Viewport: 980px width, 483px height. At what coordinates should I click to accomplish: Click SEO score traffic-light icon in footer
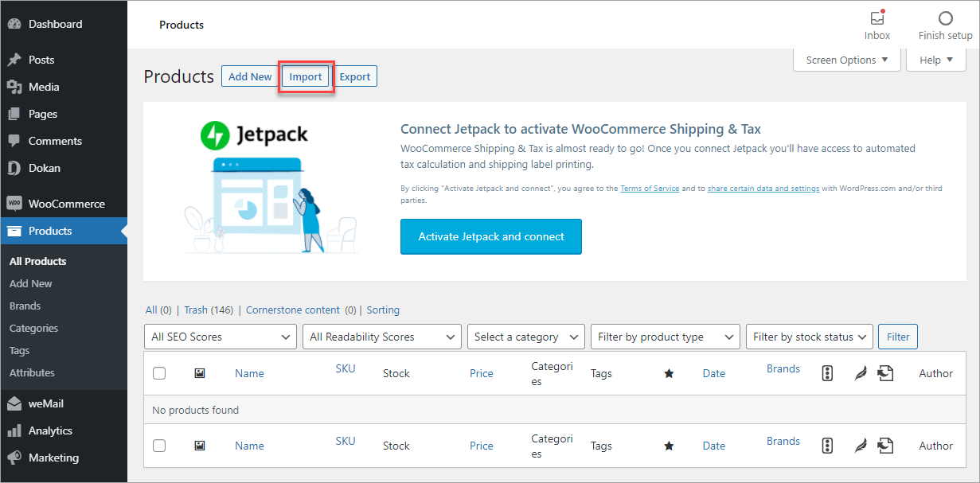(827, 446)
